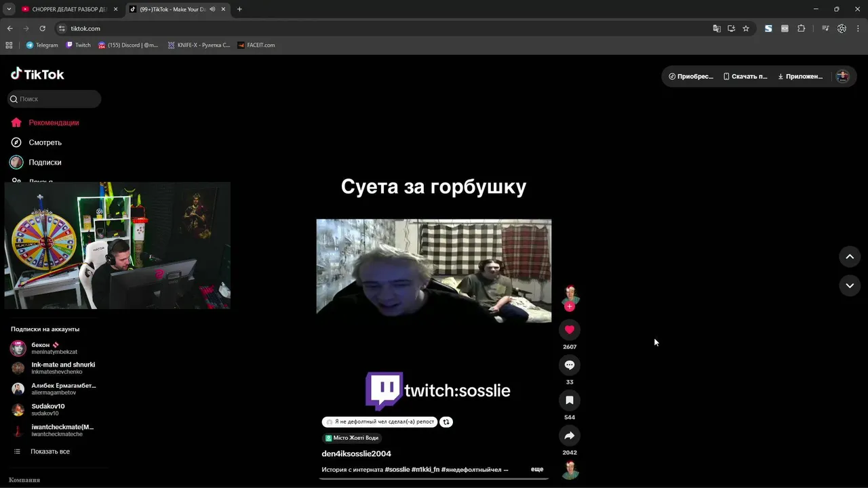Open the 'Місто Жовті Води' location tag
868x488 pixels.
click(351, 438)
